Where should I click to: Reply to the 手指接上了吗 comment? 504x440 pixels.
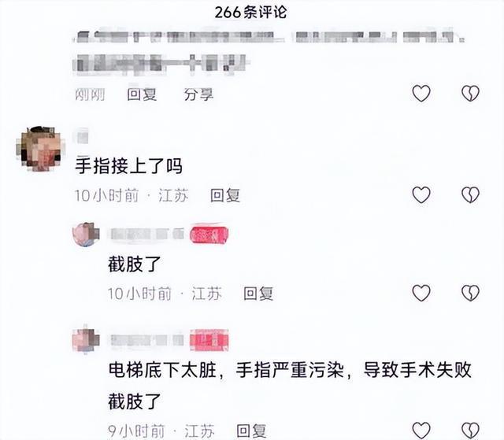(x=225, y=195)
